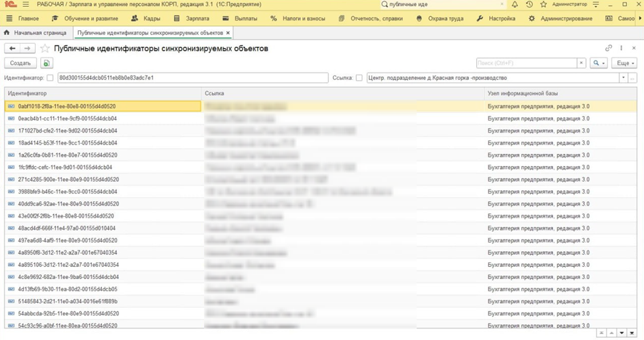
Task: Click icon of row 1fc9ffdc-cefc-11ee-9d01
Action: [x=12, y=167]
